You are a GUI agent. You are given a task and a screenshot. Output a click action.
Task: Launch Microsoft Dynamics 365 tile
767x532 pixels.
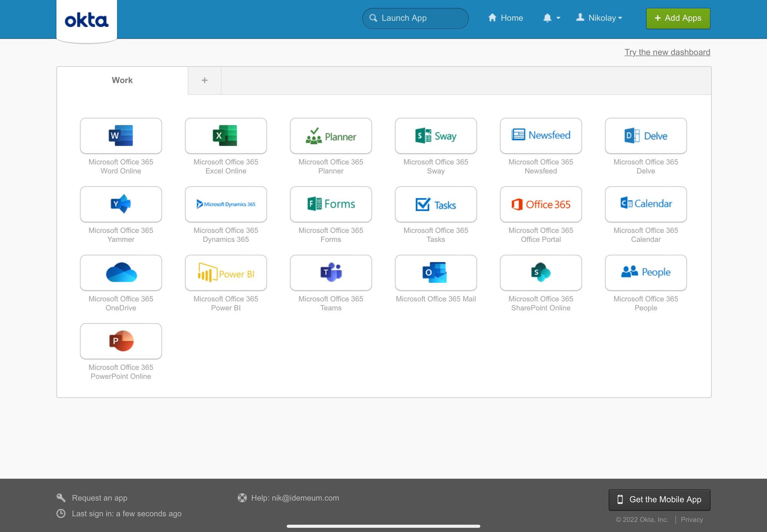[226, 204]
